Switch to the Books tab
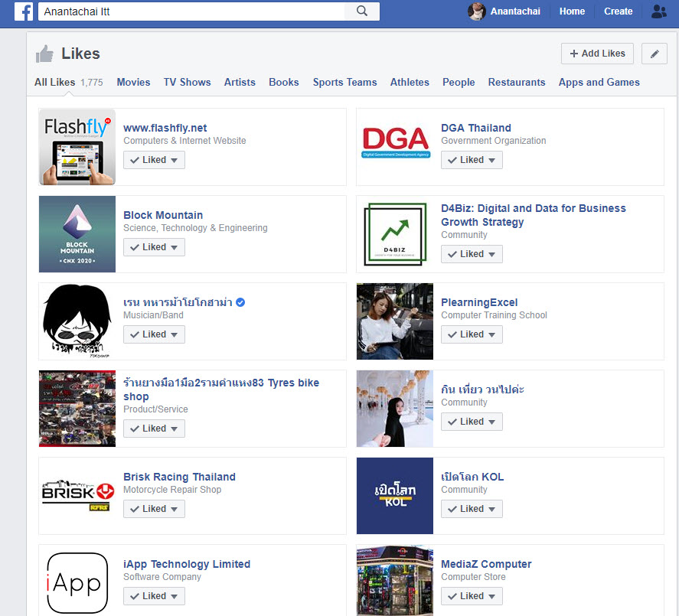This screenshot has height=616, width=679. pyautogui.click(x=284, y=82)
